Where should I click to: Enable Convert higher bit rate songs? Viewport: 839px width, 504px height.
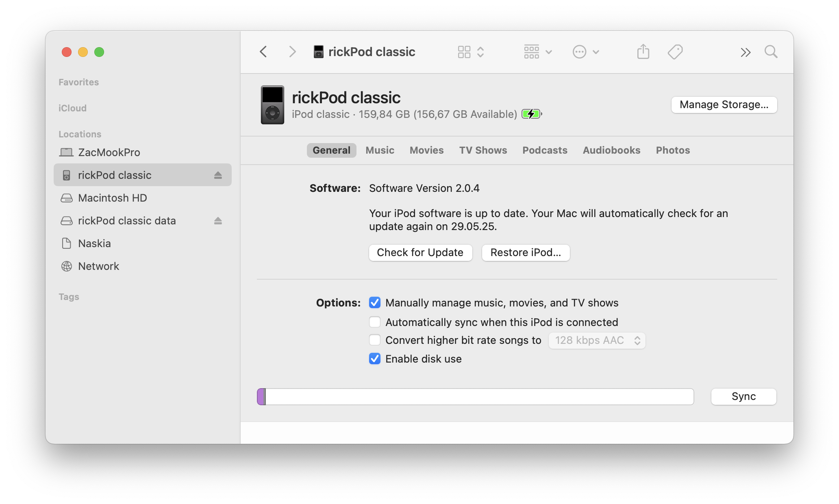click(375, 340)
